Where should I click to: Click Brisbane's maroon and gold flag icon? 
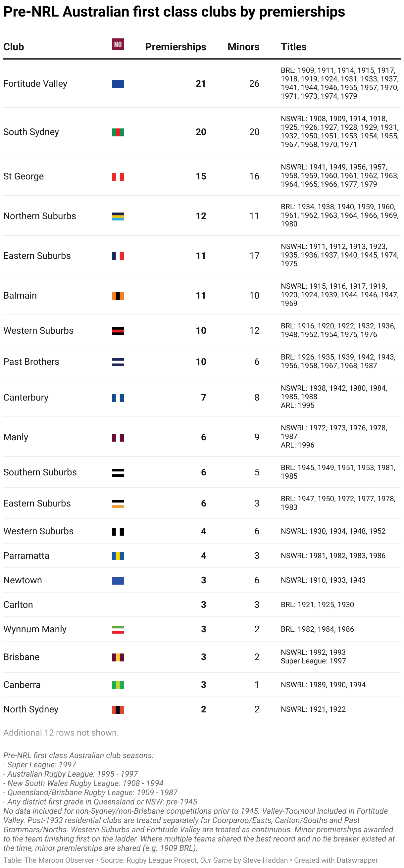[118, 657]
